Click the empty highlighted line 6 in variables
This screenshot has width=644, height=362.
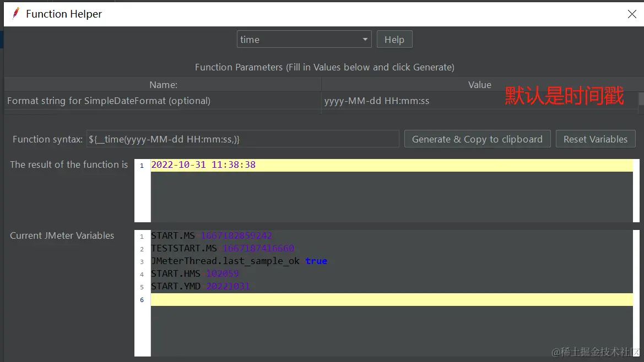(x=386, y=299)
